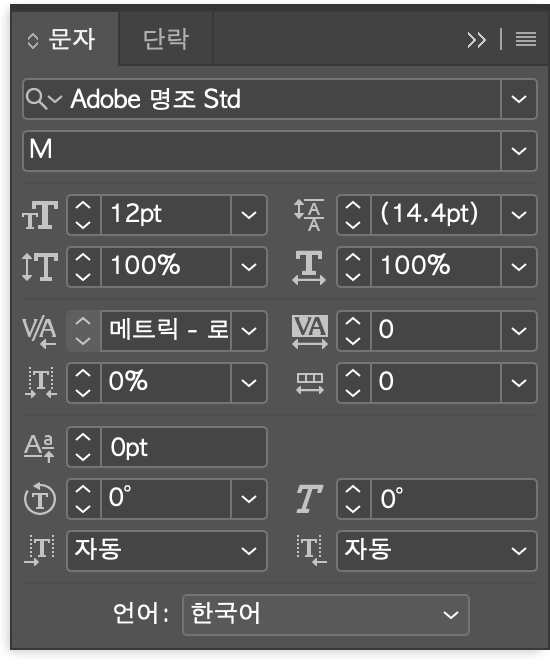Image resolution: width=550 pixels, height=664 pixels.
Task: Click the font style field showing M
Action: (262, 151)
